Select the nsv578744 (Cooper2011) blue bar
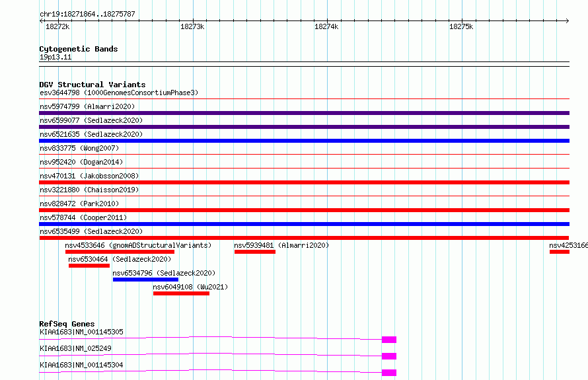This screenshot has width=588, height=380. 304,224
